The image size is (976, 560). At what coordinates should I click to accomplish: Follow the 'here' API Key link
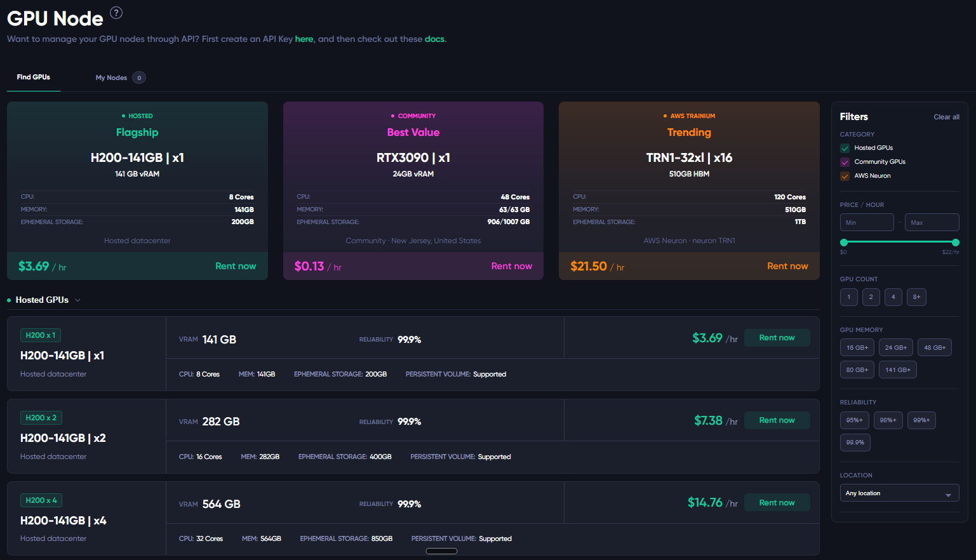pyautogui.click(x=304, y=39)
